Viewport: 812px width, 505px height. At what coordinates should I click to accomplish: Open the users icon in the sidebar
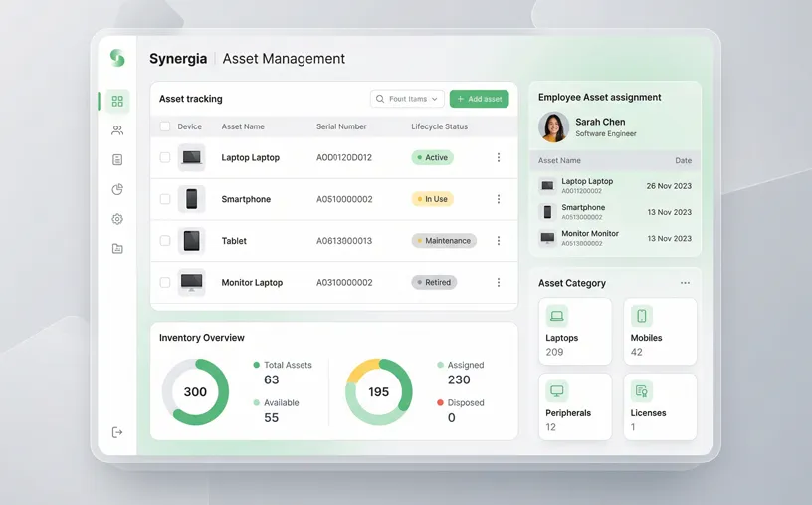click(x=117, y=130)
